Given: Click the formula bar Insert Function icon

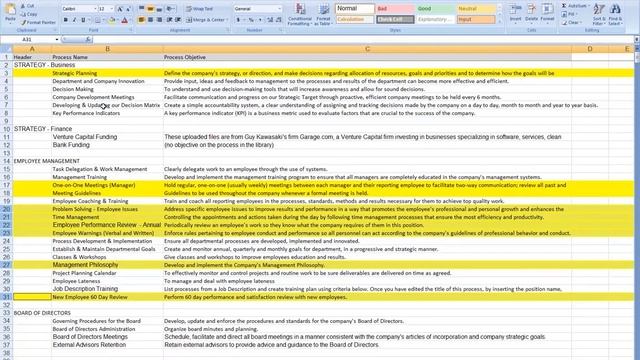Looking at the screenshot, I should 88,39.
